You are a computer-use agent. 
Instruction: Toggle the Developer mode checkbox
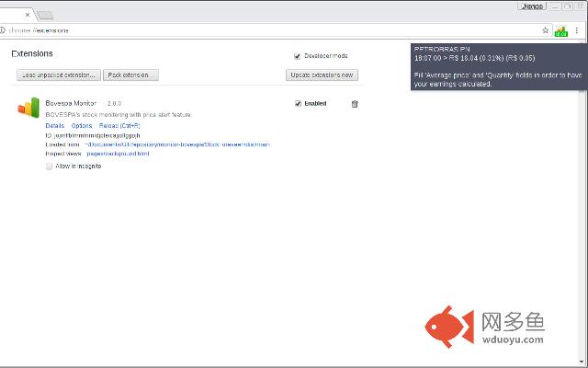point(298,56)
